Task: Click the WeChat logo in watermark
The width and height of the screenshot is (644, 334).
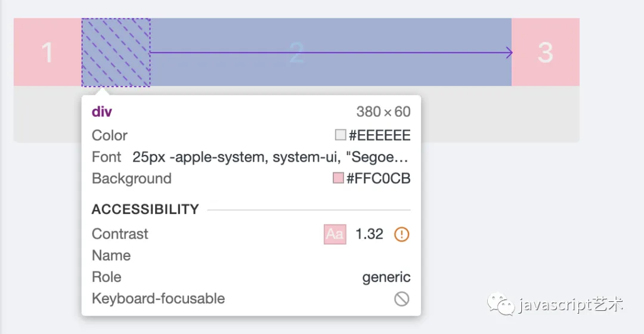Action: pos(501,304)
